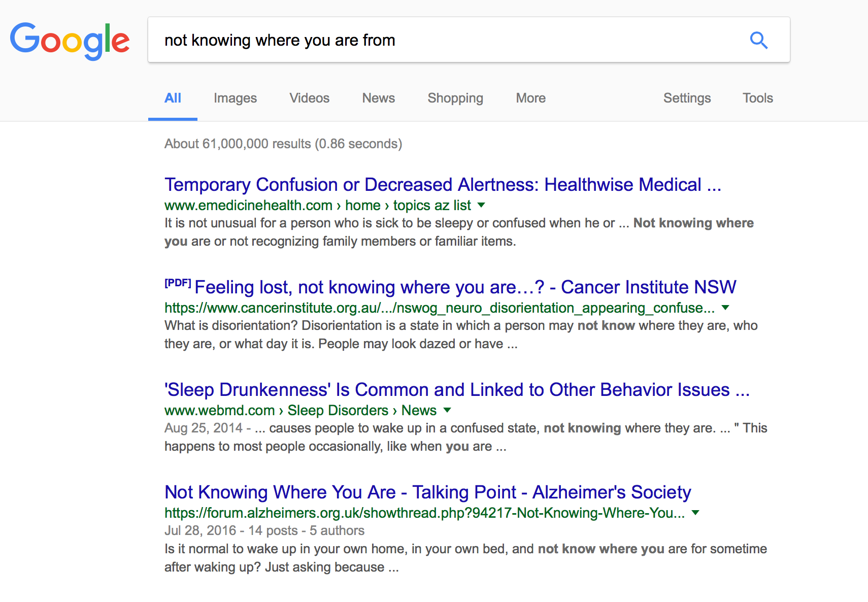Expand the webmd.com result dropdown arrow

(447, 410)
